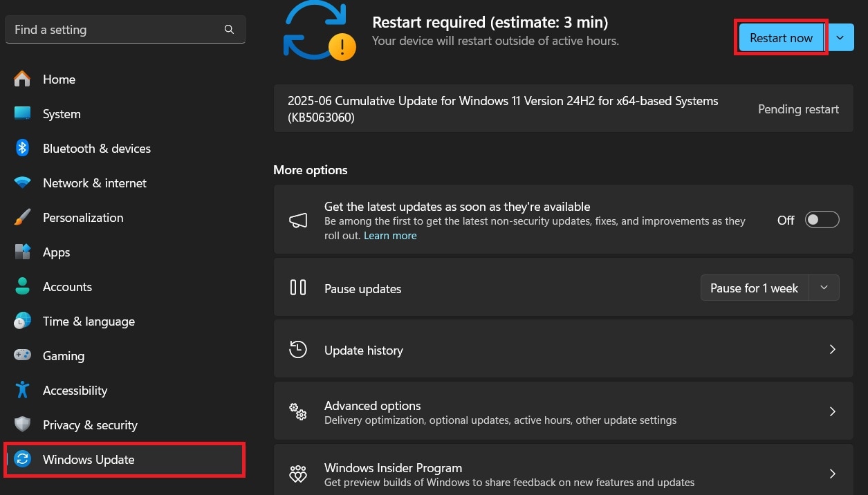Click the Pause for 1 week button
868x495 pixels.
pos(755,288)
